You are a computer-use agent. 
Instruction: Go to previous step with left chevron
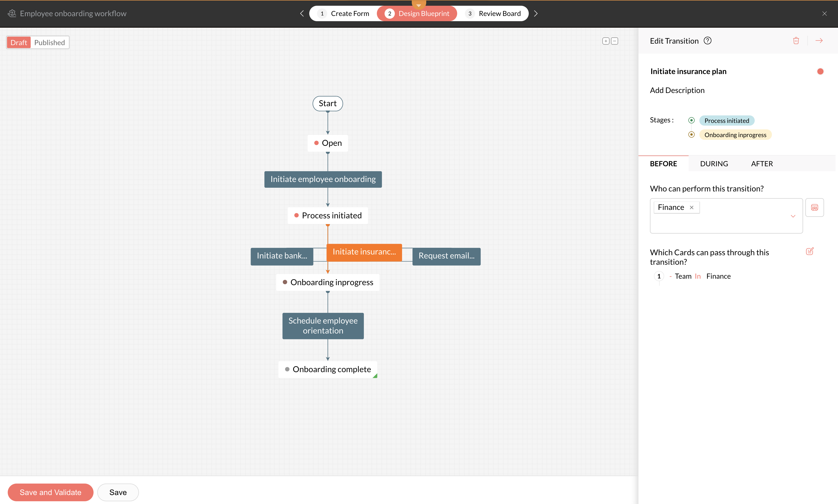[302, 14]
